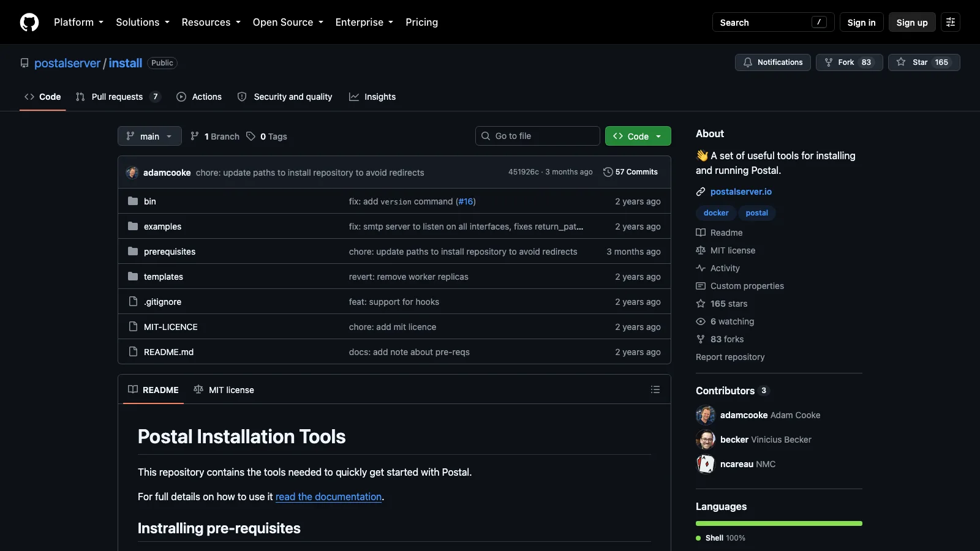Click the .gitignore file icon

(x=133, y=301)
